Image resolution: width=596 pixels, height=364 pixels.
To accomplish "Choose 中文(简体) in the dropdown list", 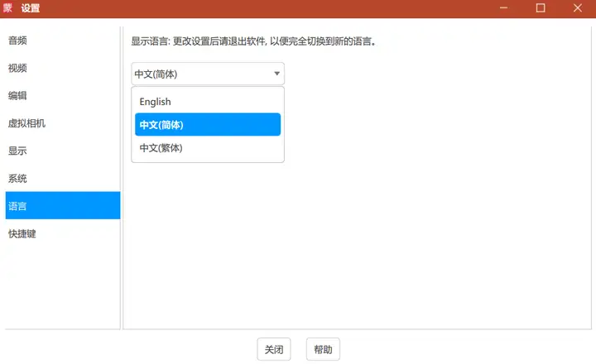I will click(x=208, y=124).
